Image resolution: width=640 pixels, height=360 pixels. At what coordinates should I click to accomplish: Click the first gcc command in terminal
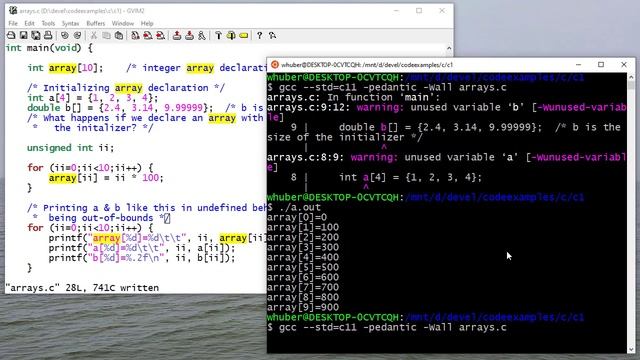pyautogui.click(x=387, y=87)
